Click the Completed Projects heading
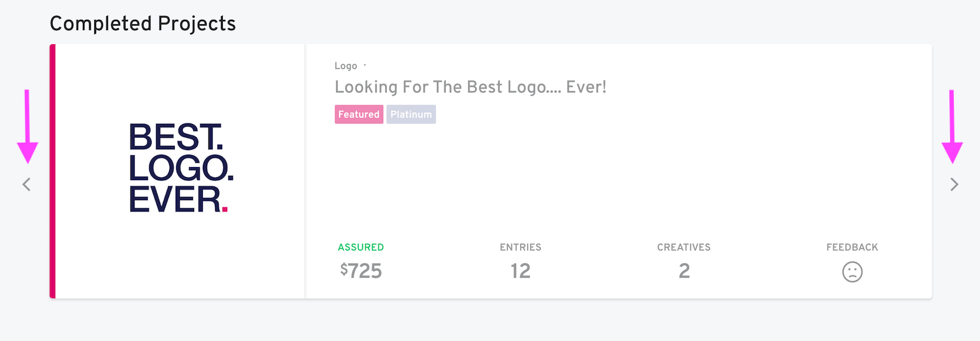Viewport: 980px width, 341px height. [143, 24]
